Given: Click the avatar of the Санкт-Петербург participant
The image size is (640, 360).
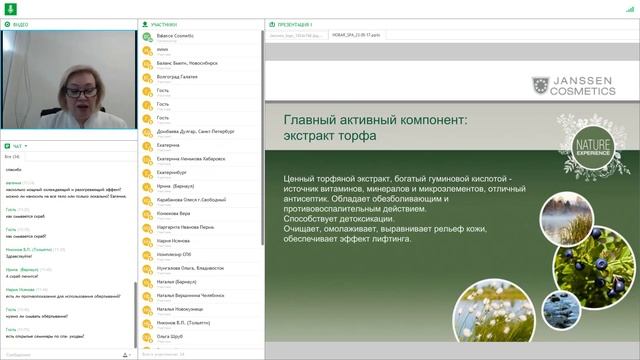Looking at the screenshot, I should [147, 133].
